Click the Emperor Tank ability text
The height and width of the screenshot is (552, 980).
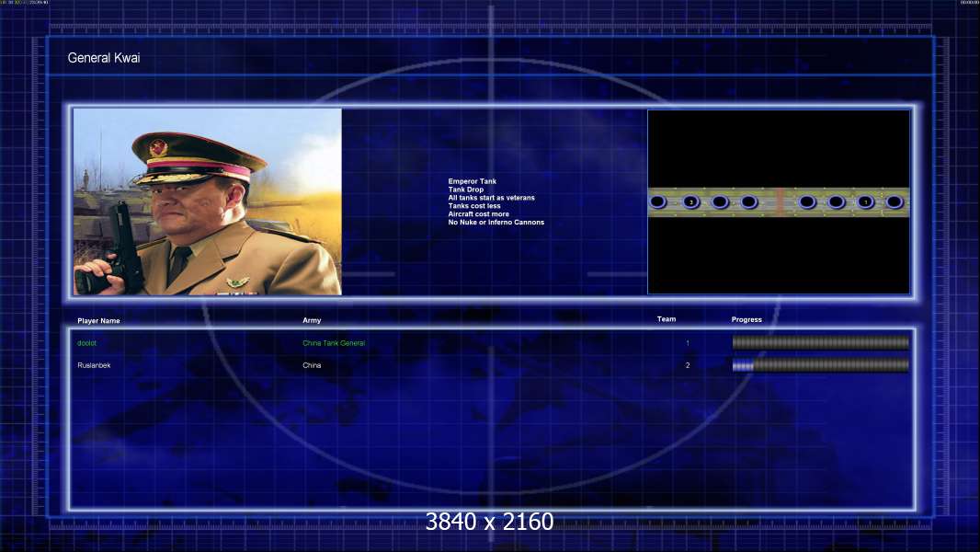472,181
